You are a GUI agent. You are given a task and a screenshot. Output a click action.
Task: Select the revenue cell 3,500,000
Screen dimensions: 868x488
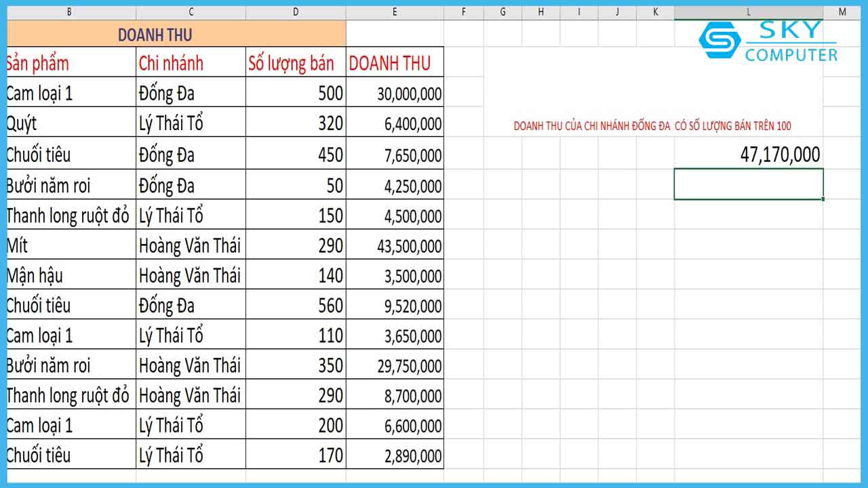[395, 274]
